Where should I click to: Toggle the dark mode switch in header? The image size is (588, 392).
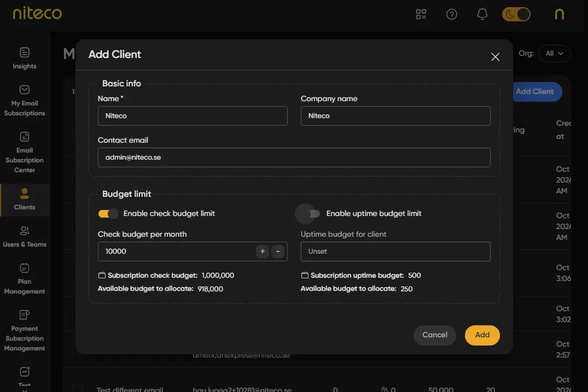(x=516, y=14)
